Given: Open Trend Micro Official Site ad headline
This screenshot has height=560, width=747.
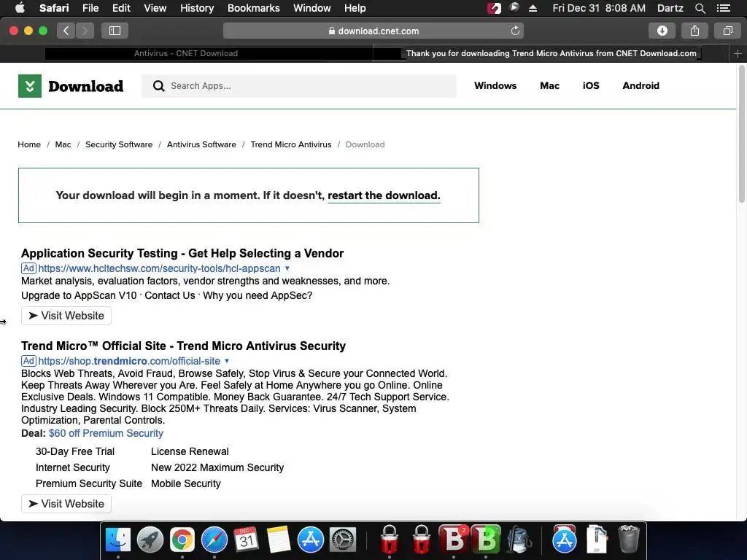Looking at the screenshot, I should [183, 346].
